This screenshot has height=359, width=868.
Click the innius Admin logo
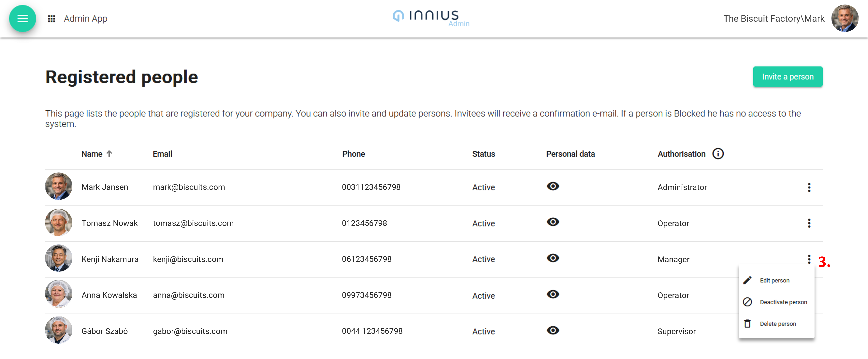431,18
